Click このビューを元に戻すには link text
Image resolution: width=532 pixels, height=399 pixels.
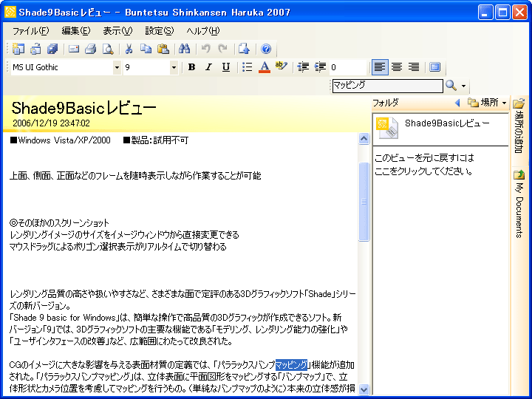coord(424,158)
